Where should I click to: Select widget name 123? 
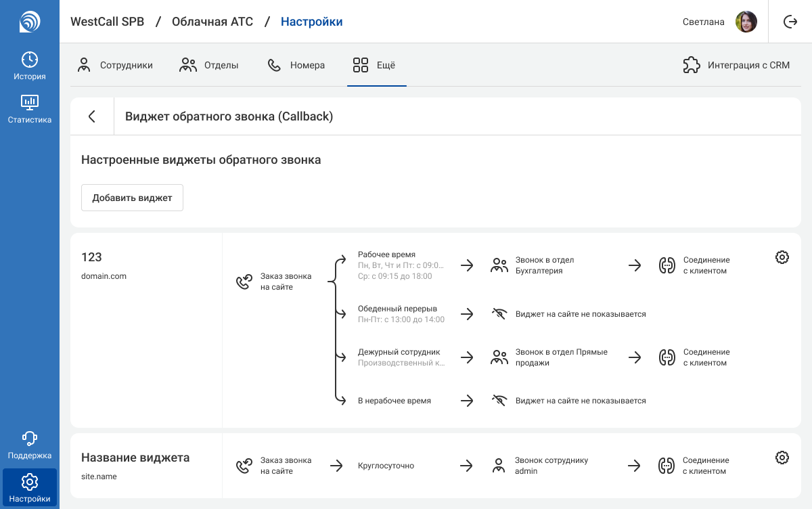(x=91, y=257)
